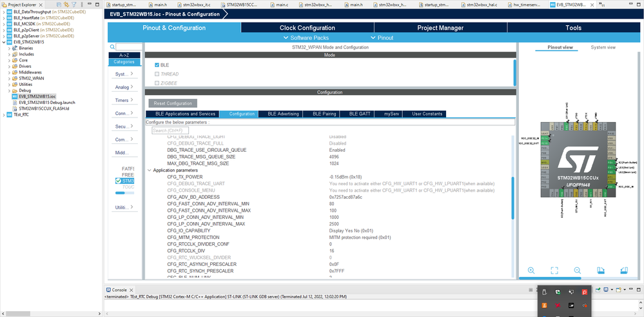Click the vertical scrollbar of parameter list
This screenshot has height=317, width=644.
[512, 198]
